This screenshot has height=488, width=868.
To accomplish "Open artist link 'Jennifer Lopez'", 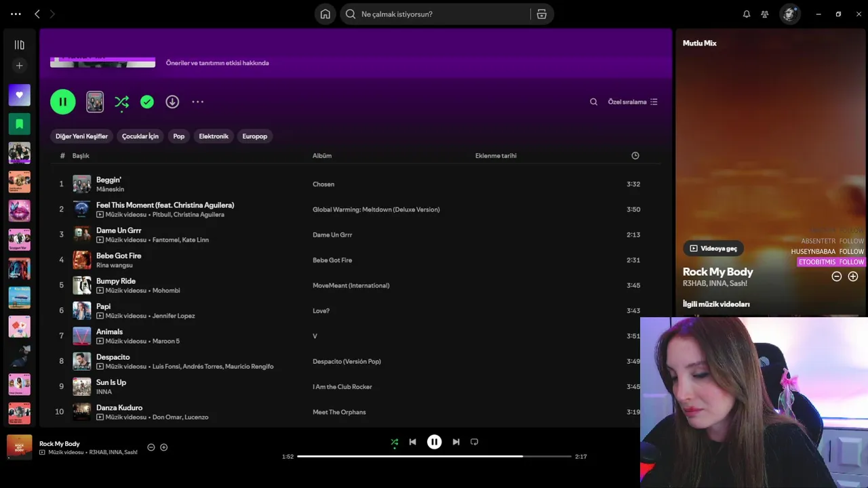I will coord(174,316).
